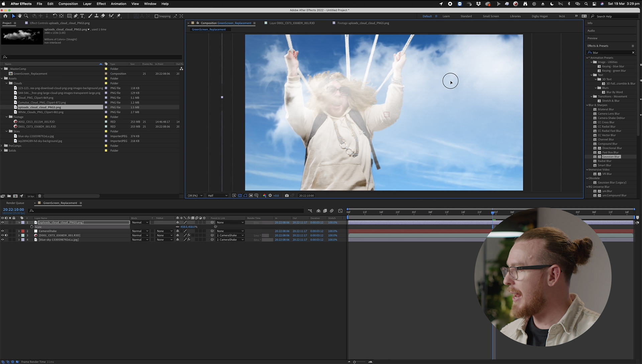Viewport: 642px width, 364px height.
Task: Select the Brush tool
Action: [x=90, y=16]
